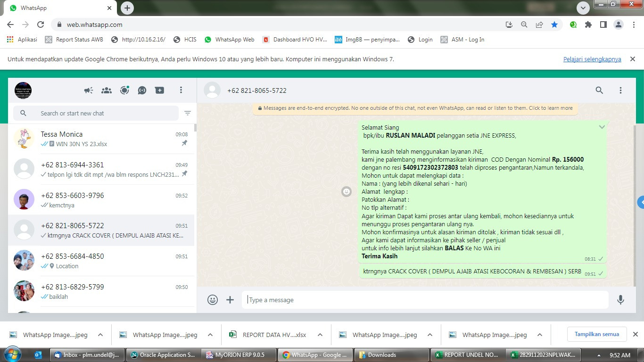Bookmark this page with the star icon
The image size is (644, 362).
pos(554,25)
